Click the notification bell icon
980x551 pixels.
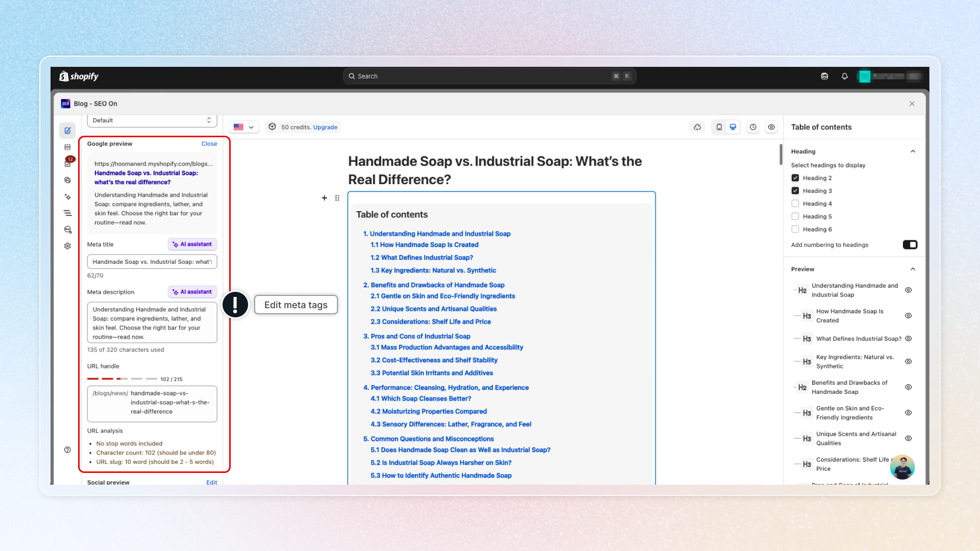point(845,77)
